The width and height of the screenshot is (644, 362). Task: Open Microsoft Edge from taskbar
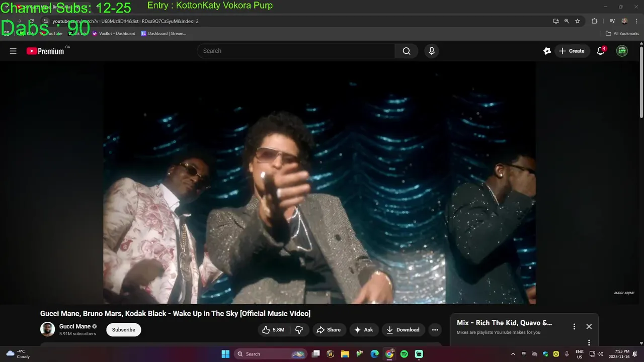coord(374,354)
